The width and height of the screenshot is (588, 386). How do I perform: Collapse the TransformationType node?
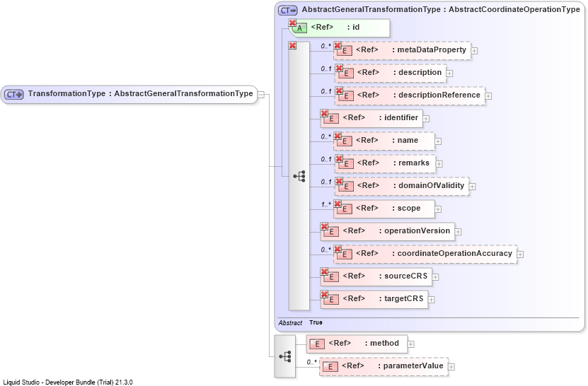(x=261, y=95)
